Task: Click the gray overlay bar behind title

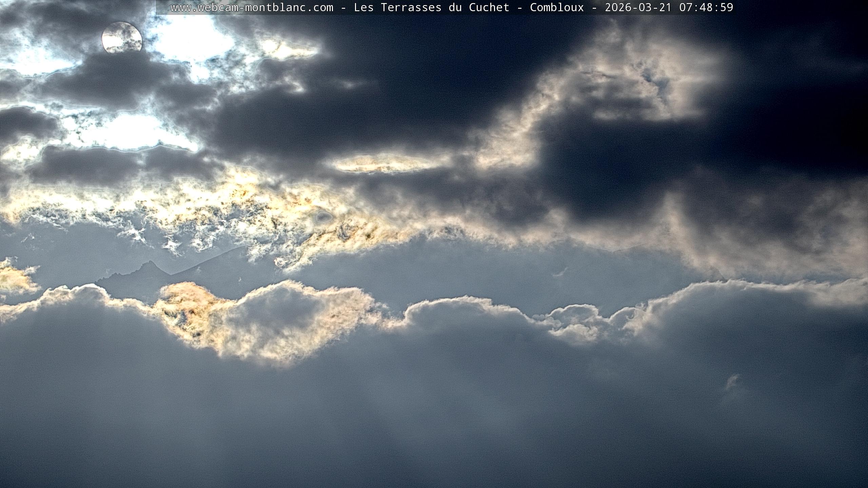Action: coord(163,7)
